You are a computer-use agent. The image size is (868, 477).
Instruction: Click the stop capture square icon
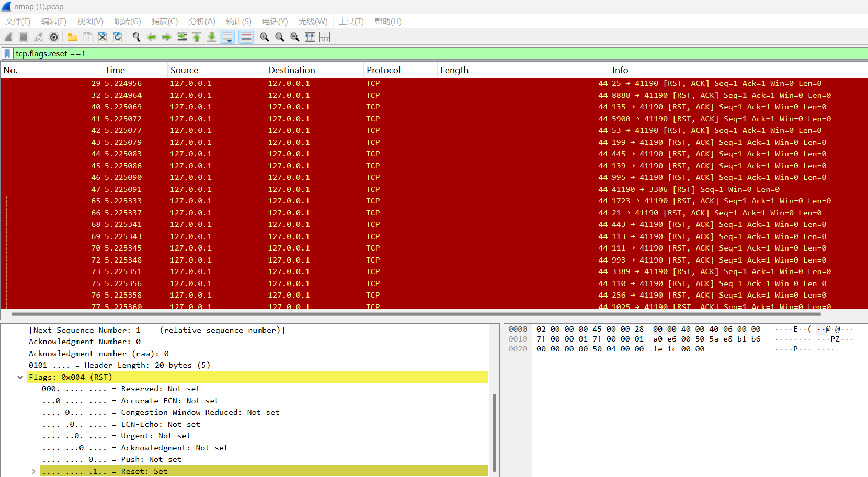pyautogui.click(x=24, y=37)
